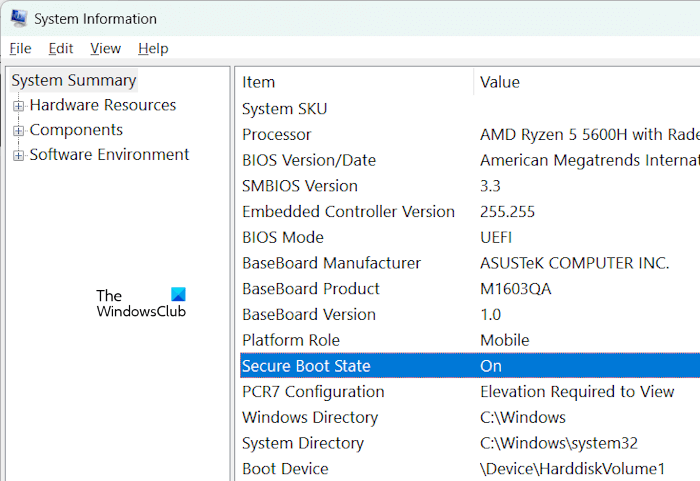Select the PCR7 Configuration row
The image size is (700, 481).
tap(313, 392)
